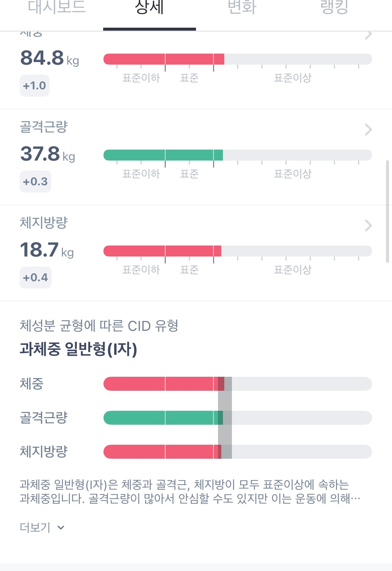Viewport: 392px width, 571px height.
Task: Expand description with 더보기
Action: click(35, 527)
